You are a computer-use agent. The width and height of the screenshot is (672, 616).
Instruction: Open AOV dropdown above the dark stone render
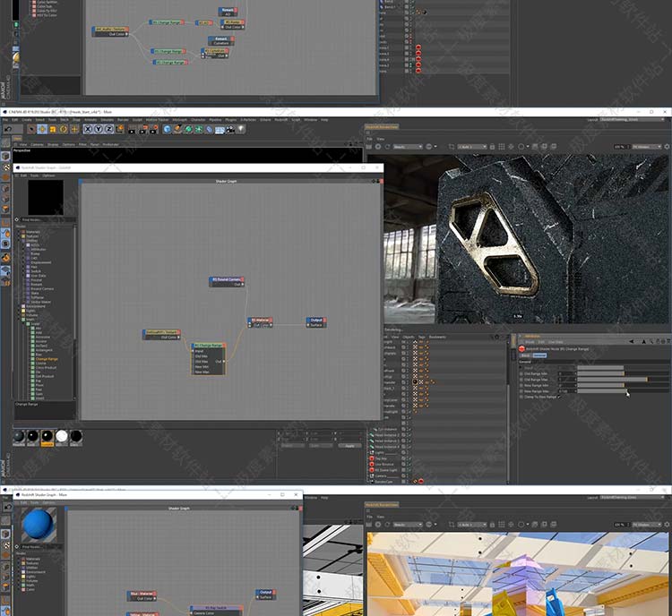tap(408, 147)
